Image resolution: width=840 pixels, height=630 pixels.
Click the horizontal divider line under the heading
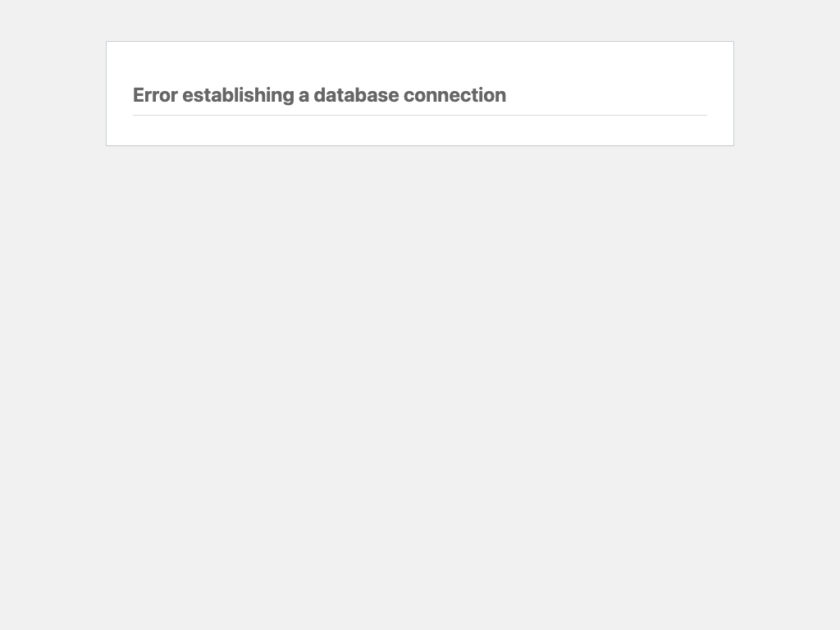coord(420,115)
